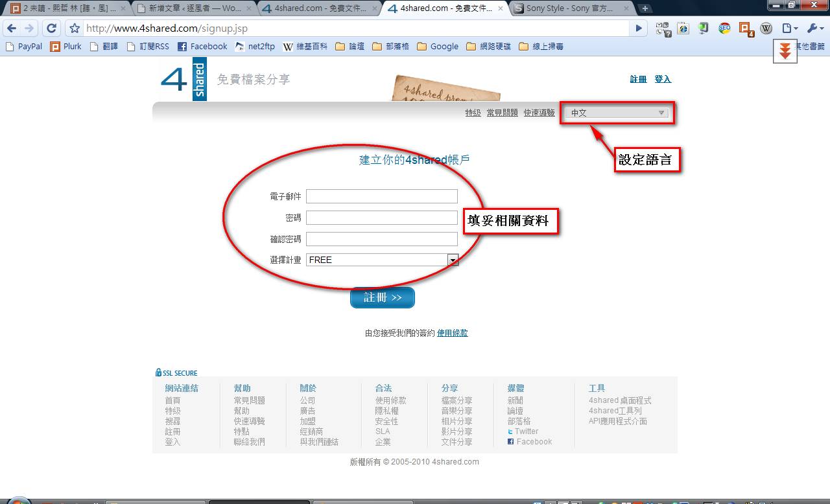830x504 pixels.
Task: Open the IE Tab extension icon
Action: [683, 29]
